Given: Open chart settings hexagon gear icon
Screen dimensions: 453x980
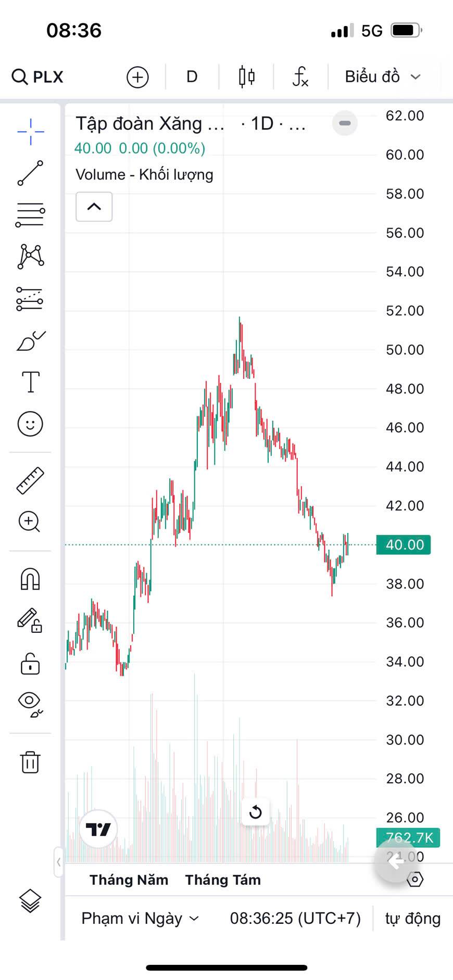Looking at the screenshot, I should pyautogui.click(x=415, y=880).
